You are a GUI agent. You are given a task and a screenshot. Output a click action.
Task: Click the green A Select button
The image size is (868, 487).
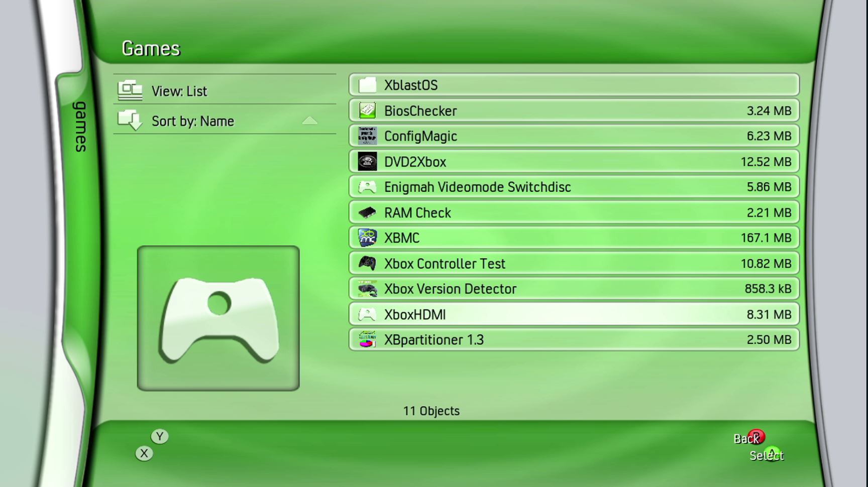pyautogui.click(x=772, y=454)
